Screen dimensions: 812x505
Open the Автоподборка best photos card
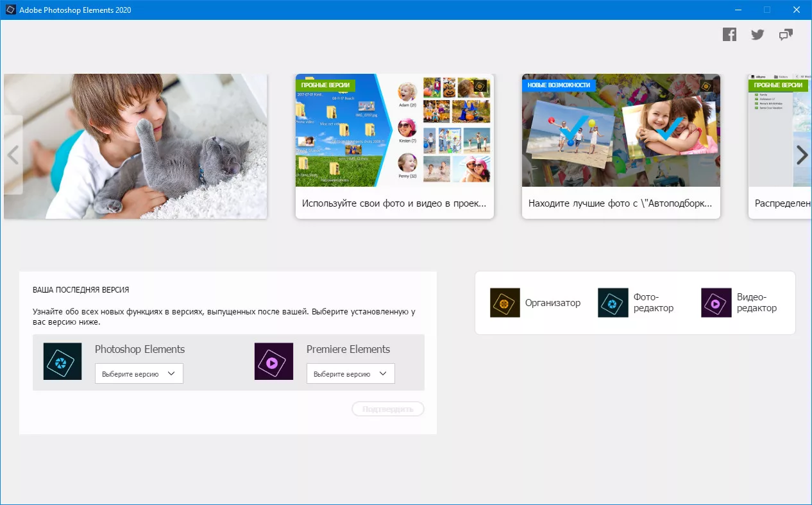coord(621,146)
